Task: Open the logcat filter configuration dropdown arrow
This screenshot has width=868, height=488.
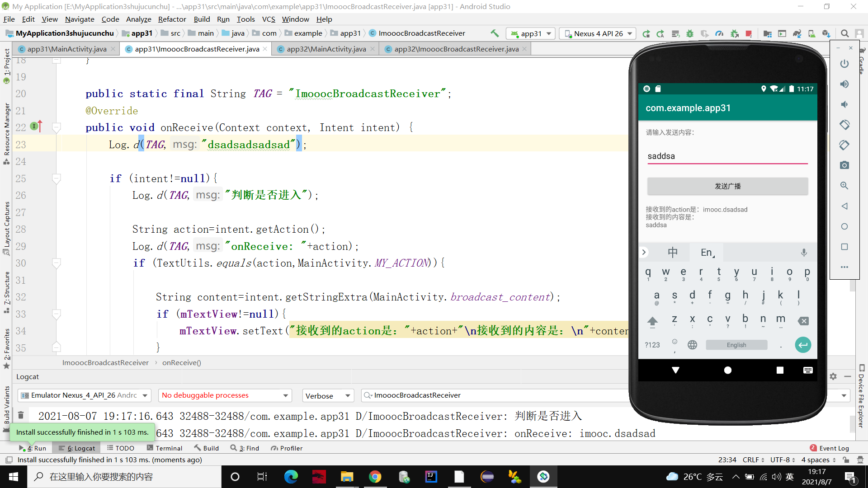Action: [x=844, y=395]
